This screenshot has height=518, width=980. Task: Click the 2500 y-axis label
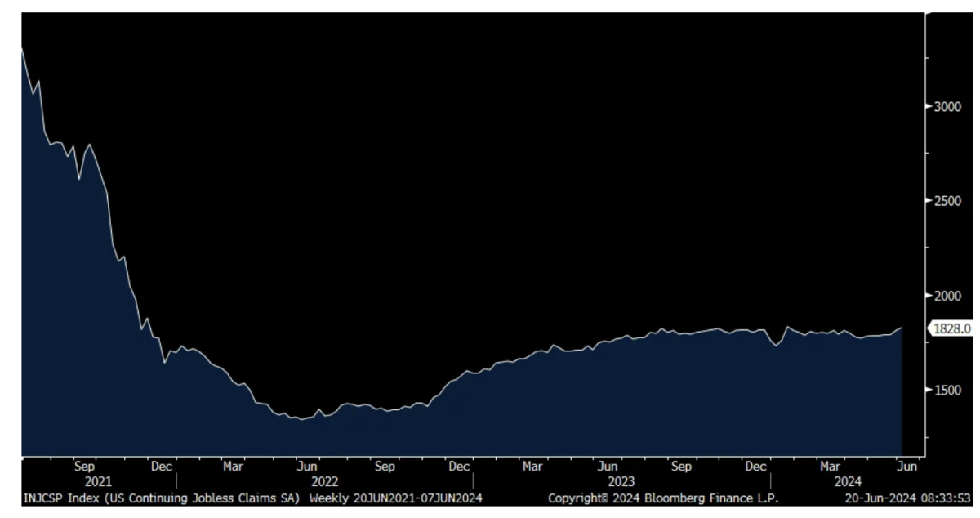948,201
